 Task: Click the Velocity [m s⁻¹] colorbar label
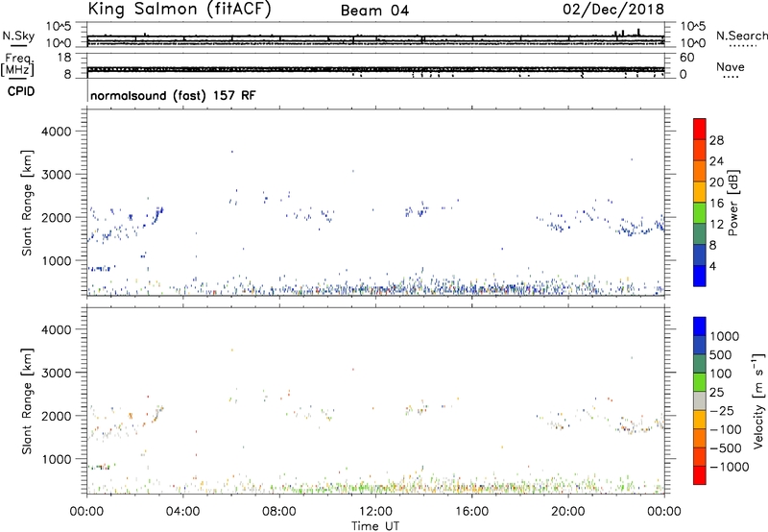click(758, 400)
